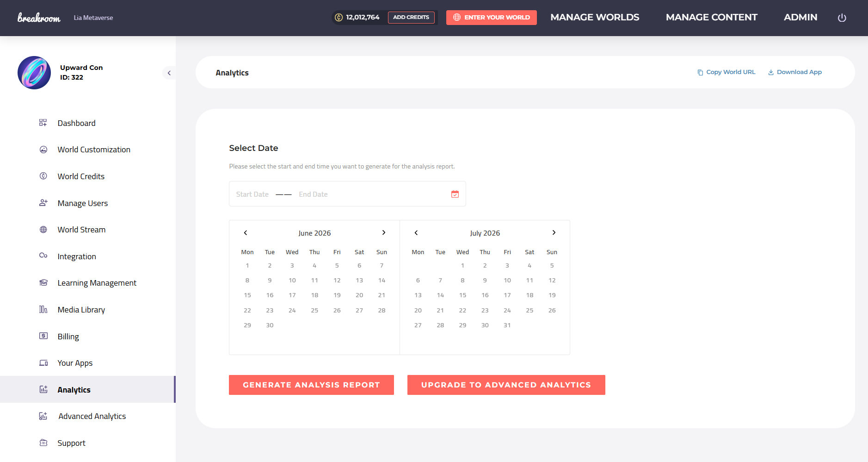Select July 1 in the calendar
Viewport: 868px width, 462px height.
click(x=462, y=266)
